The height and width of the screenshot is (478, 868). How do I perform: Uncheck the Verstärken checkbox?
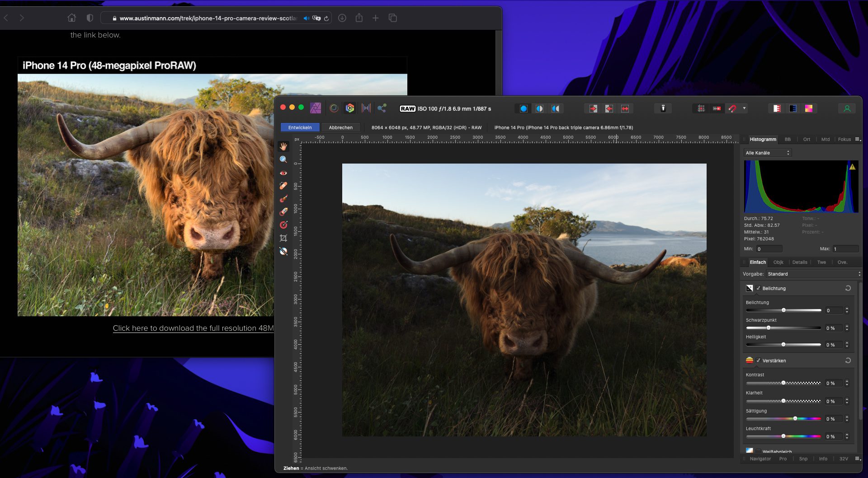pos(758,361)
